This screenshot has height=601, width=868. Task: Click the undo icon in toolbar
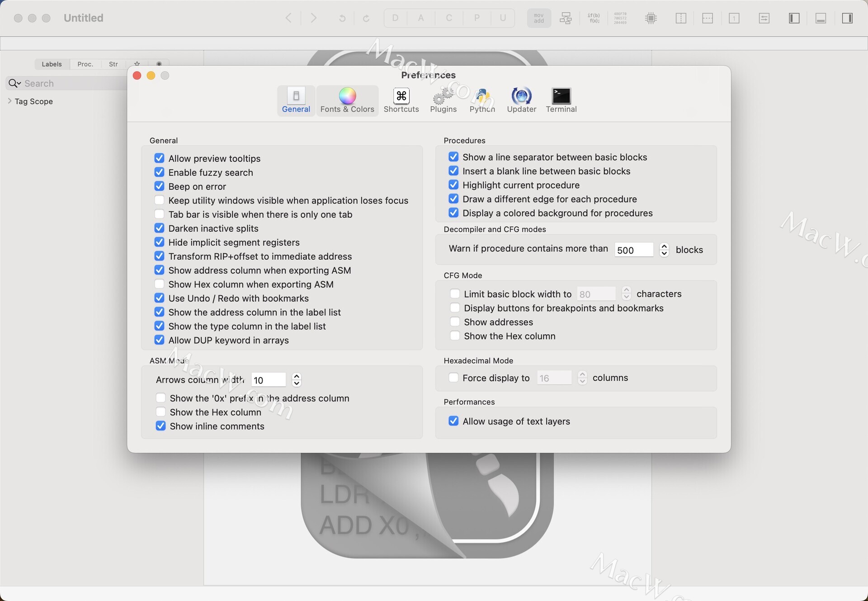(342, 18)
